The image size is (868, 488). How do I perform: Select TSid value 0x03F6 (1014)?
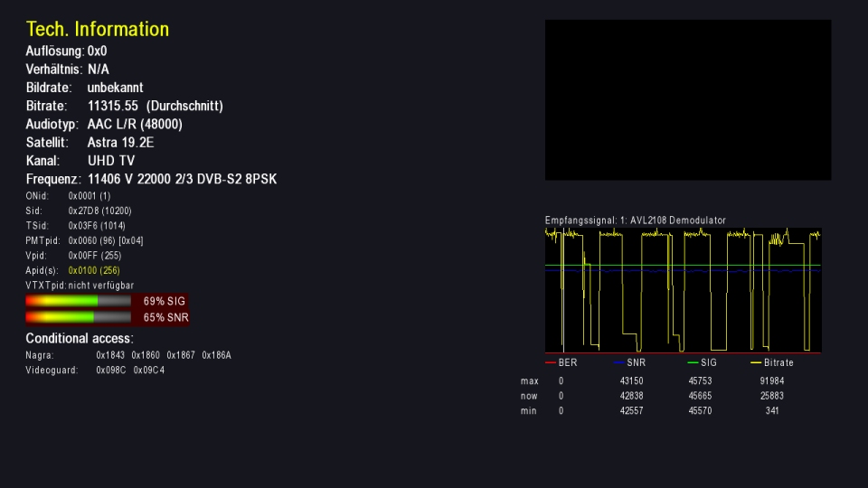pyautogui.click(x=97, y=226)
